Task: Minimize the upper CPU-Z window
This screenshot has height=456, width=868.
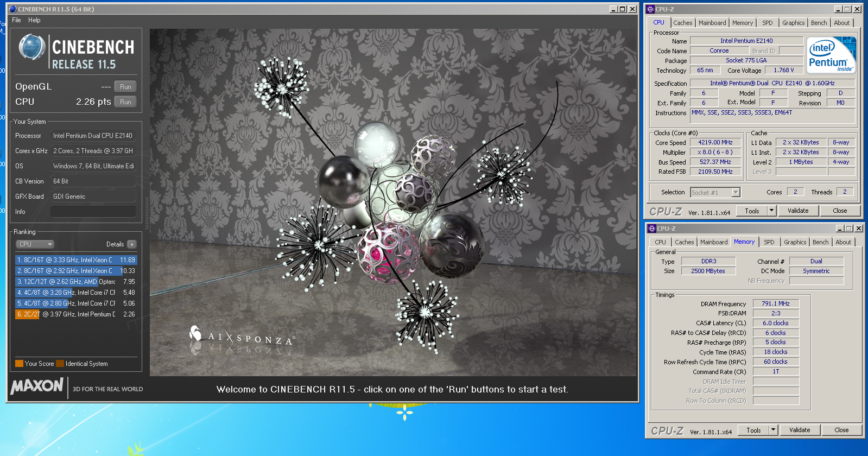Action: (x=838, y=9)
